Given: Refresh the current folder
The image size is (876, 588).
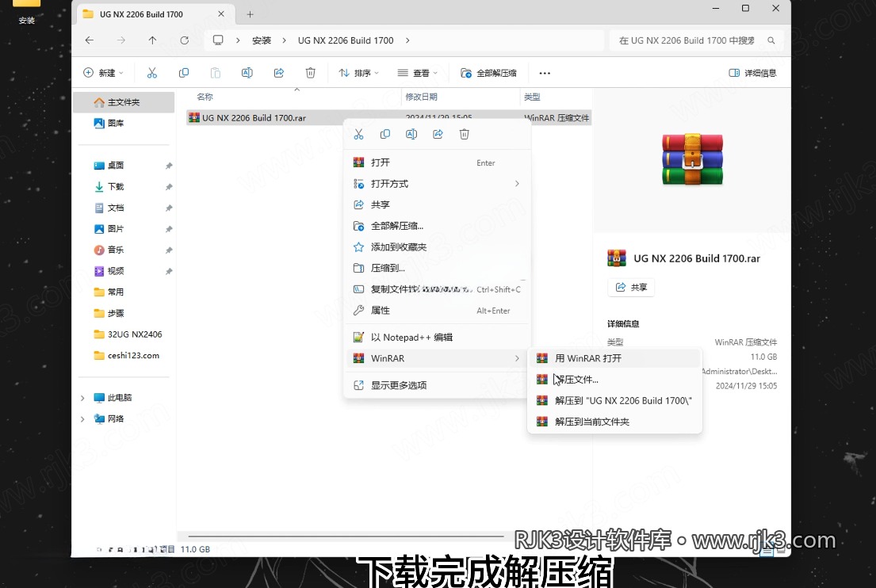Looking at the screenshot, I should point(185,40).
